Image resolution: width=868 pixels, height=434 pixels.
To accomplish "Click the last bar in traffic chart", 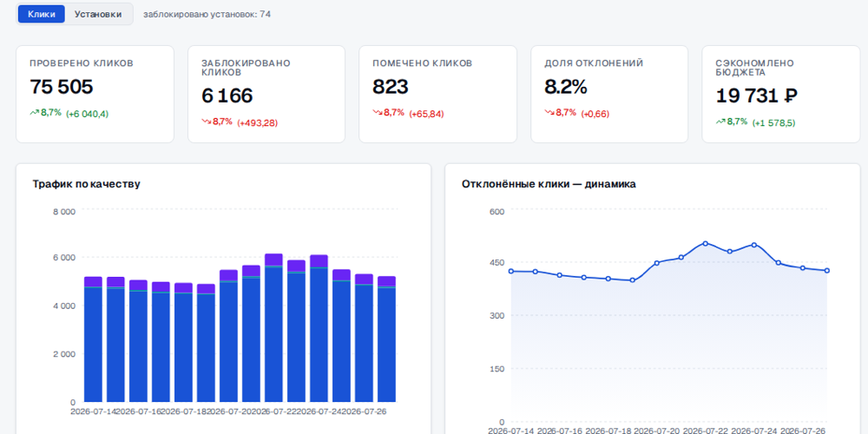I will [386, 339].
